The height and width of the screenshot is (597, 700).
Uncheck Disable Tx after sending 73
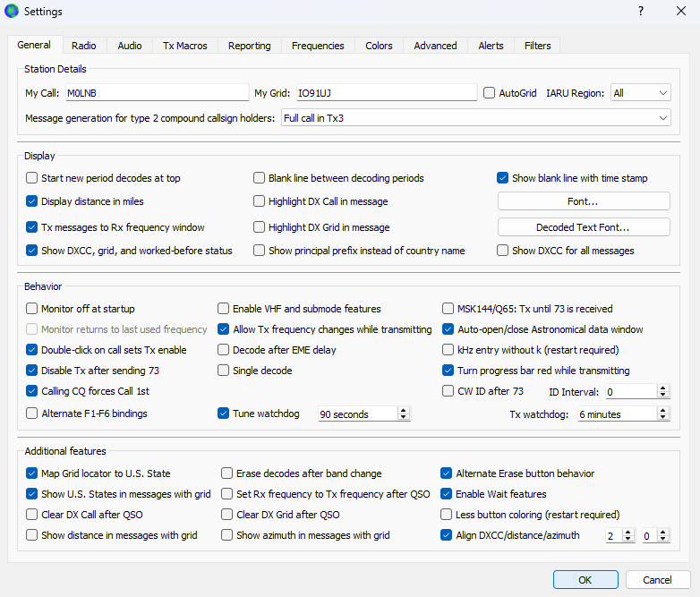[x=32, y=371]
